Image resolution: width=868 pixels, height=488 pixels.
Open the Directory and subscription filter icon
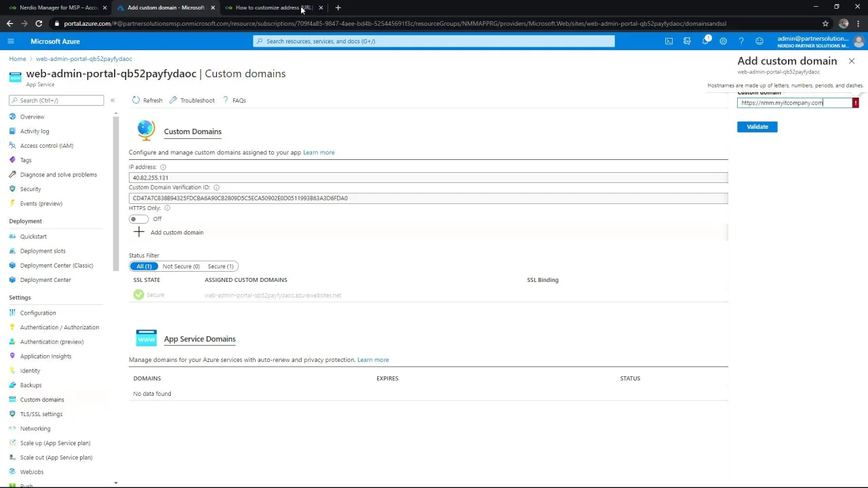tap(687, 41)
